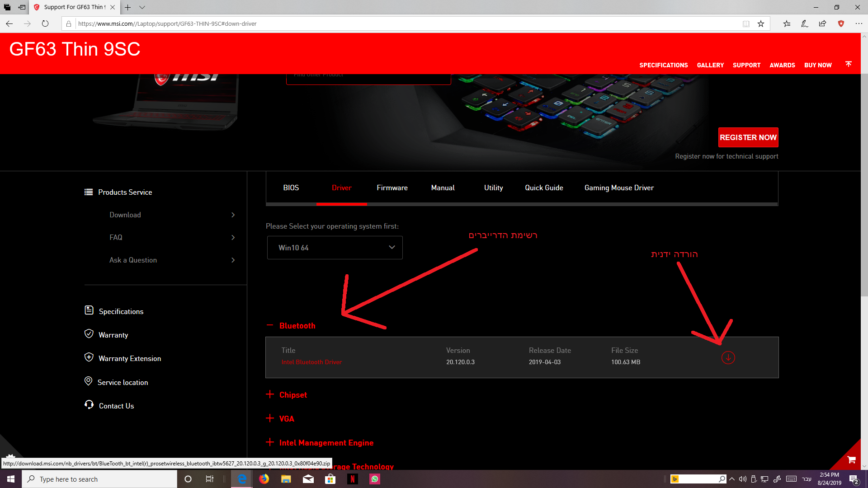This screenshot has width=868, height=488.
Task: Switch to the BIOS tab
Action: point(291,188)
